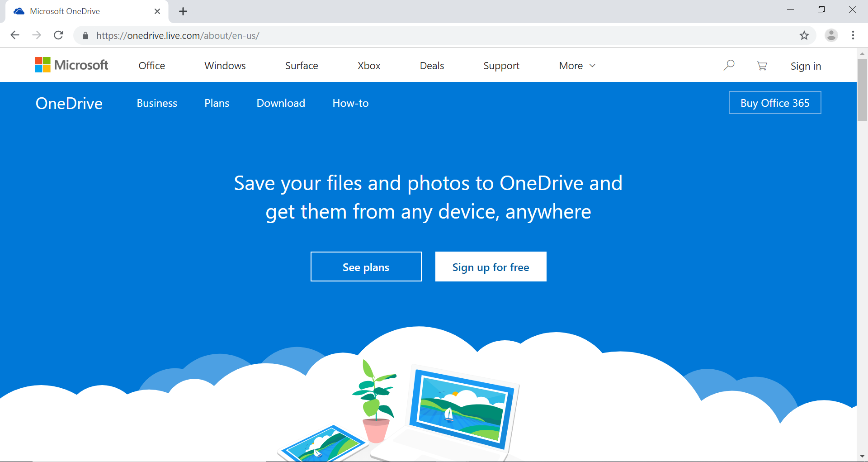Click the See plans button
Image resolution: width=868 pixels, height=462 pixels.
366,267
